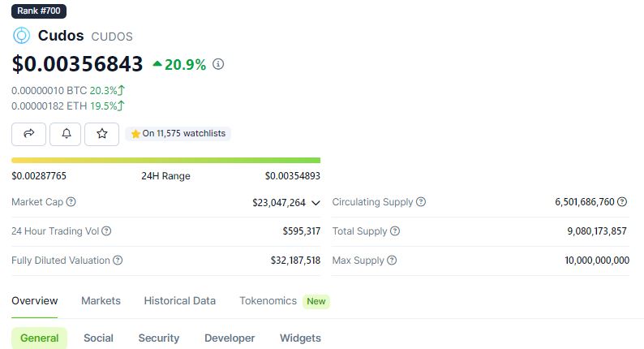Select the General sub-tab
Screen dimensions: 644x349
[x=40, y=338]
